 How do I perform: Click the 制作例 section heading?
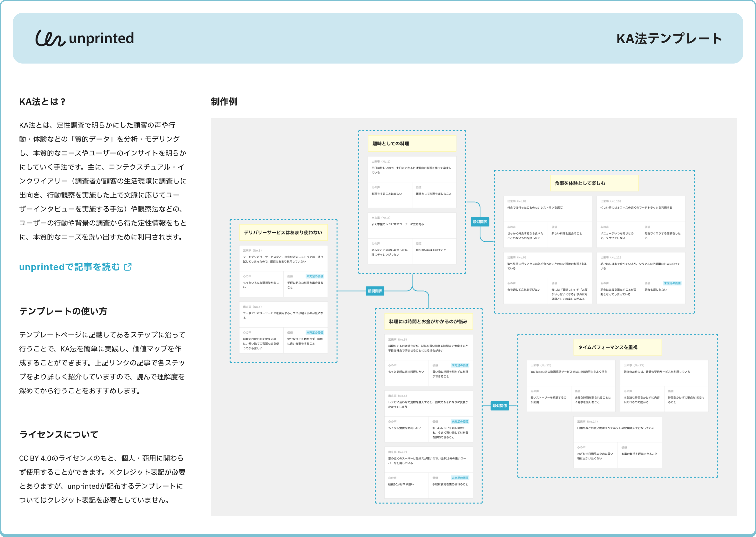224,102
